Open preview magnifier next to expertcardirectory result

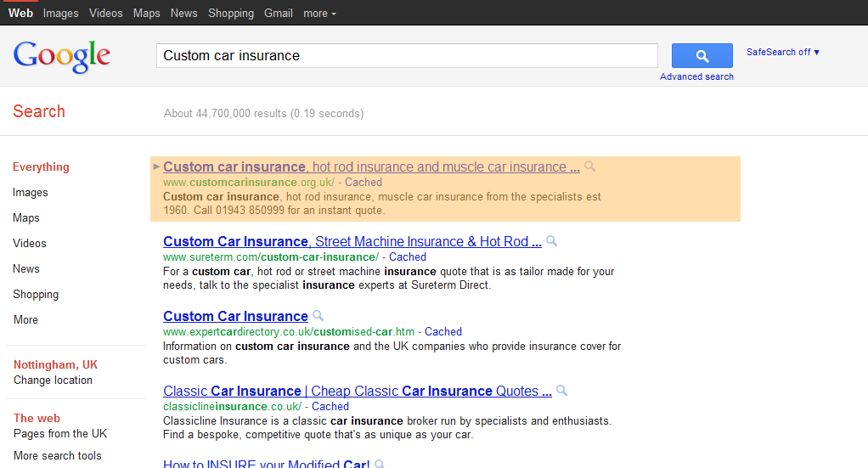[318, 316]
